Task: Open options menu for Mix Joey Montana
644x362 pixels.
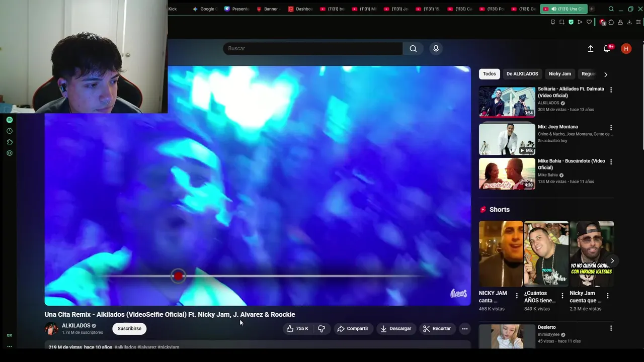Action: 611,128
